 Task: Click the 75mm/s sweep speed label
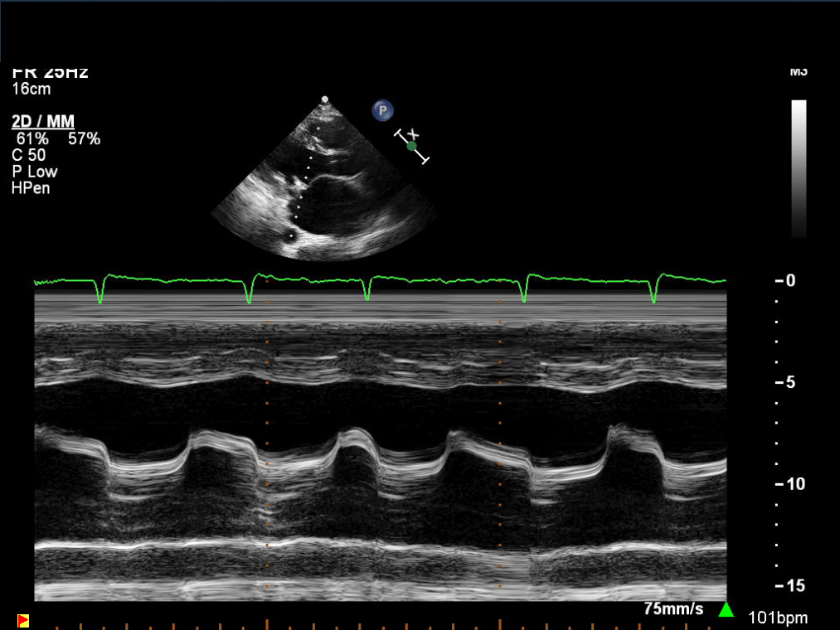tap(673, 609)
